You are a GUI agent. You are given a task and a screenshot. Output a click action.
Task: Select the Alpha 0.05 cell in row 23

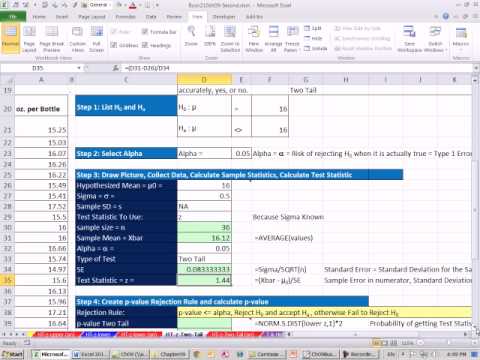[241, 153]
